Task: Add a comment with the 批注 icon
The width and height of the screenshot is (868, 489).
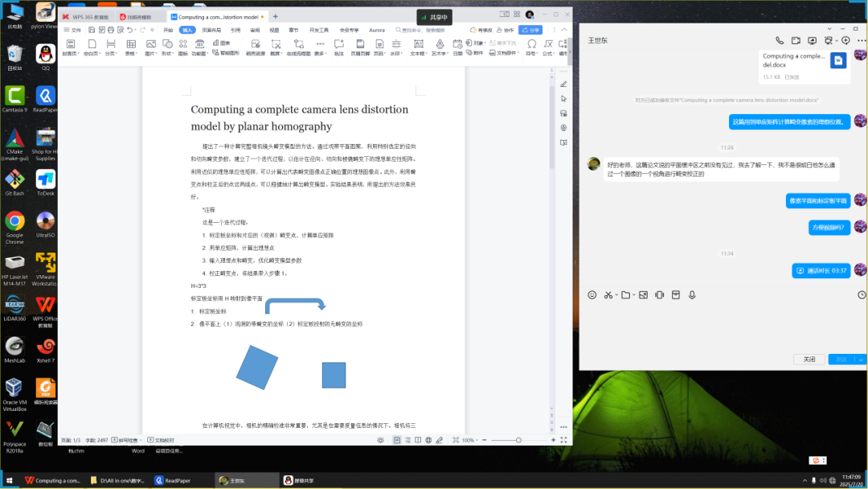Action: click(339, 47)
